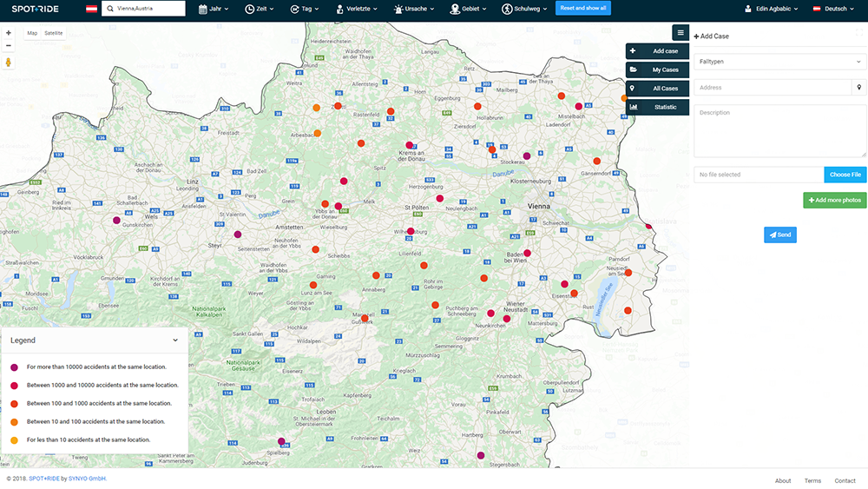868x489 pixels.
Task: Toggle the hamburger sidebar menu button
Action: 681,33
